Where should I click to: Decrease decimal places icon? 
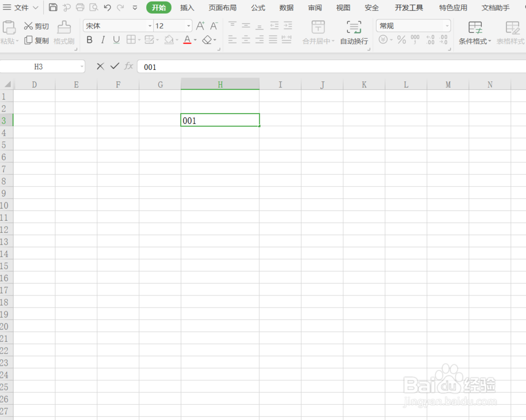point(443,39)
